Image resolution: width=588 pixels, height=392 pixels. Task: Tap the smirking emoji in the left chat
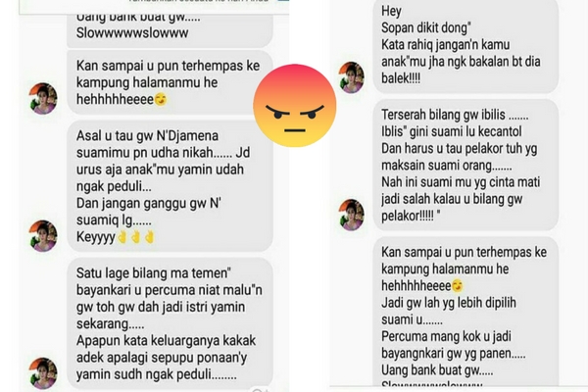[x=161, y=100]
